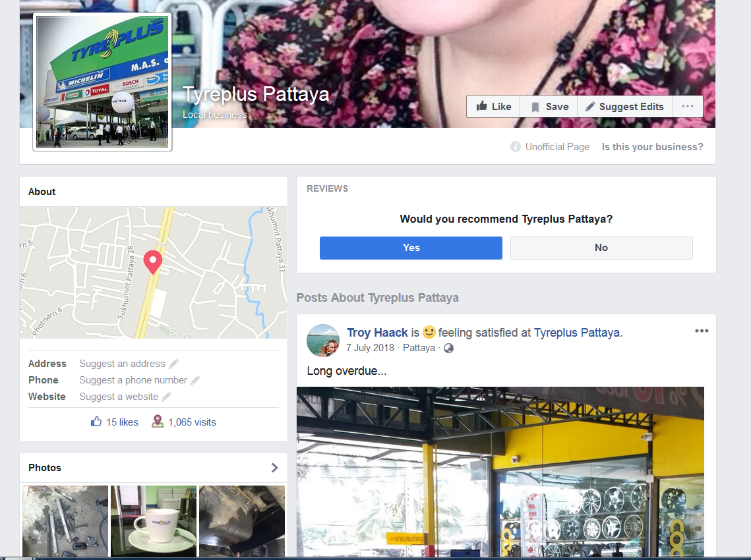Answer Yes to recommend Tyreplus Pattaya
Image resolution: width=751 pixels, height=560 pixels.
[x=411, y=248]
